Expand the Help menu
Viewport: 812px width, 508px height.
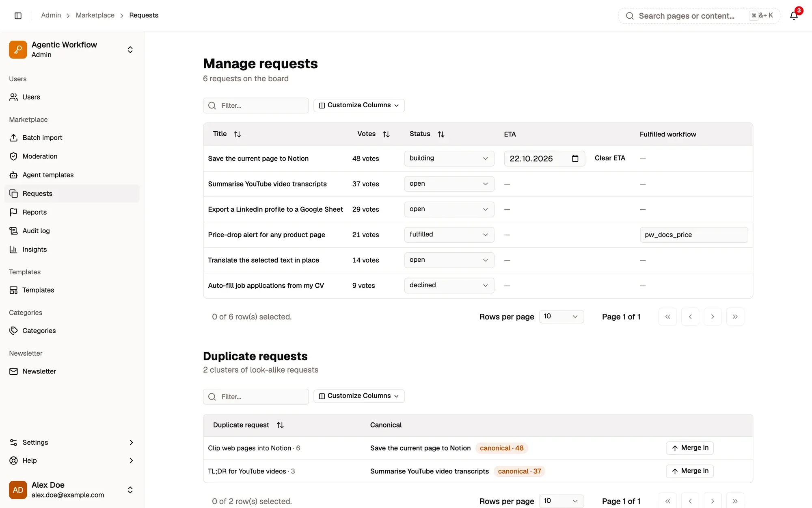point(72,460)
